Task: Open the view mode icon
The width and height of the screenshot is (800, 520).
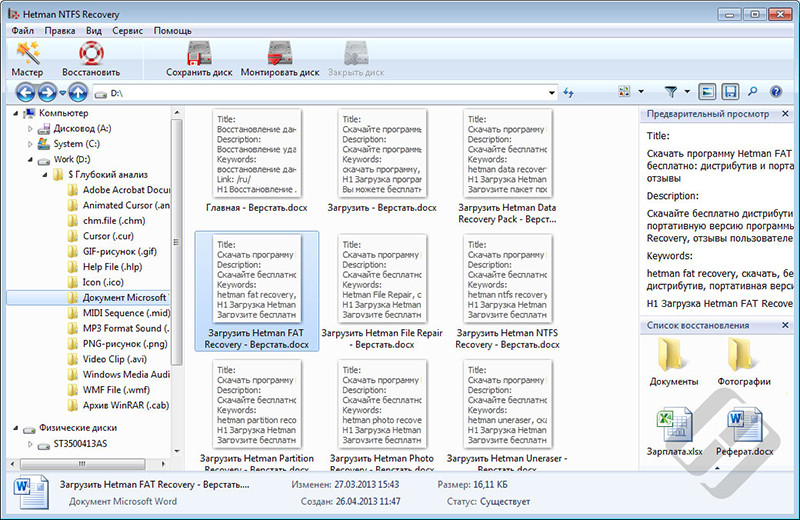Action: click(624, 92)
